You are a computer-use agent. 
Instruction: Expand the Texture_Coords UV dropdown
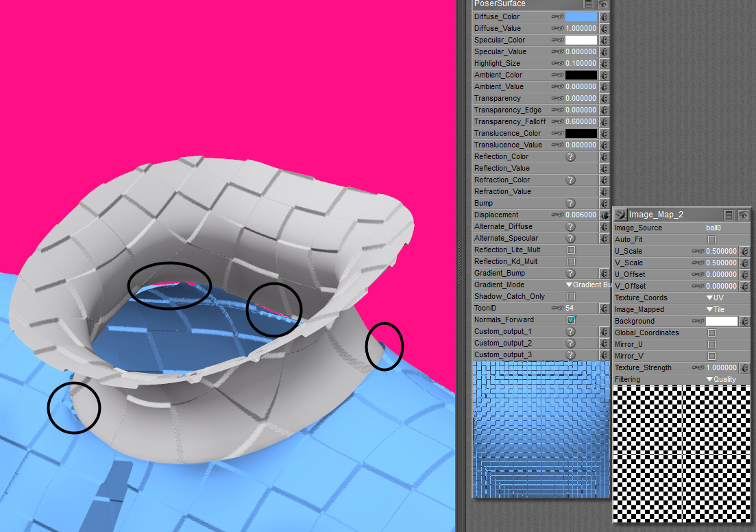[x=715, y=298]
